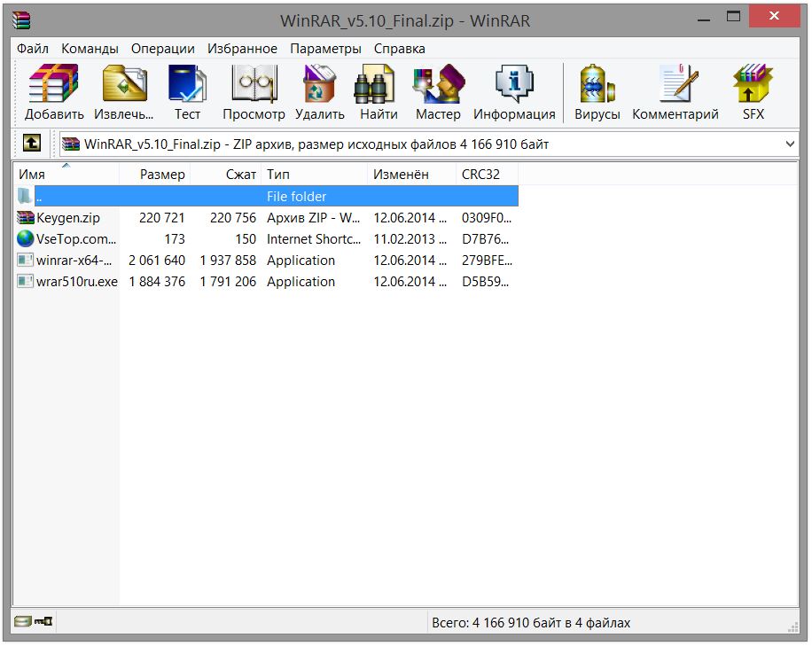Open the Команды menu
The width and height of the screenshot is (812, 646).
pos(90,49)
